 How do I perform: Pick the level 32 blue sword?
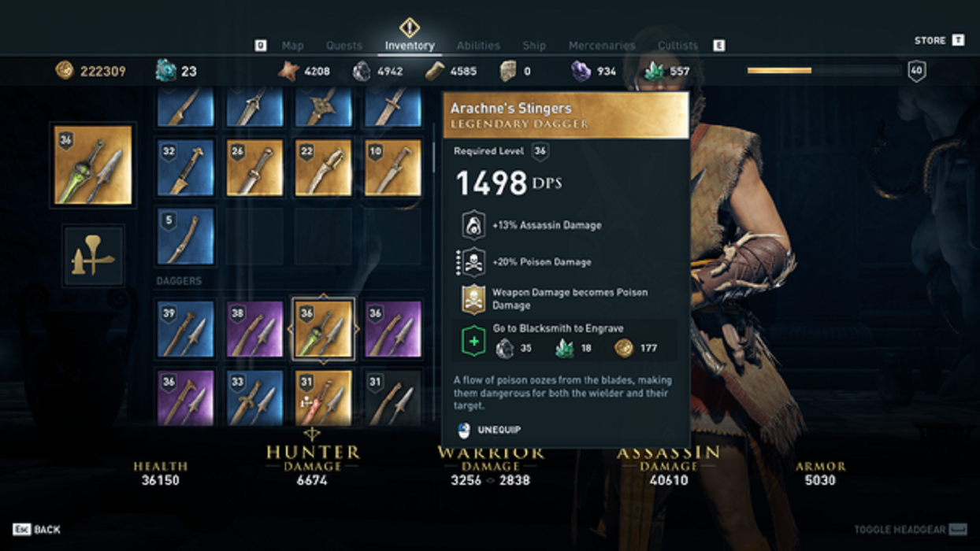(185, 168)
